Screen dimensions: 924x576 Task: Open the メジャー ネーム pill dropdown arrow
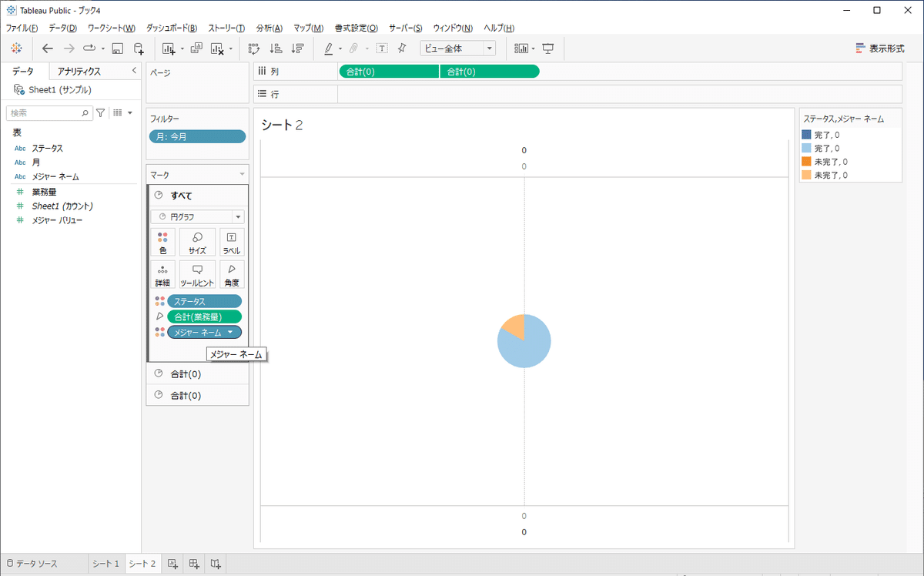click(230, 332)
